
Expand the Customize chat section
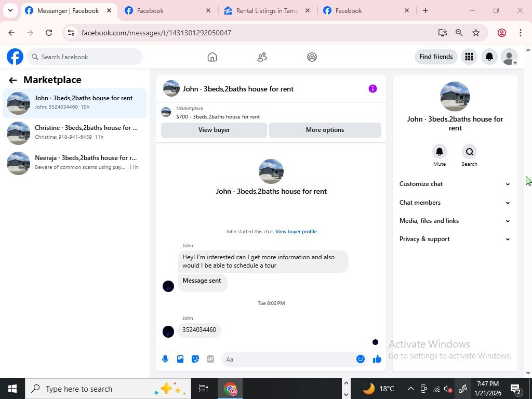[x=455, y=184]
